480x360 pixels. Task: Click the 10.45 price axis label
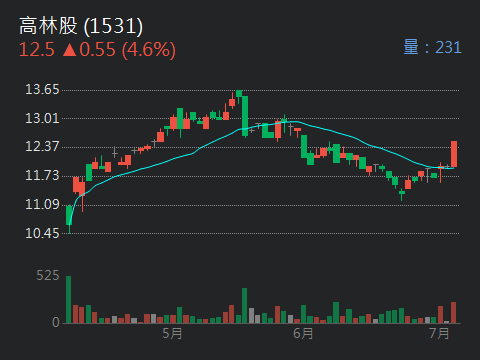pos(42,233)
